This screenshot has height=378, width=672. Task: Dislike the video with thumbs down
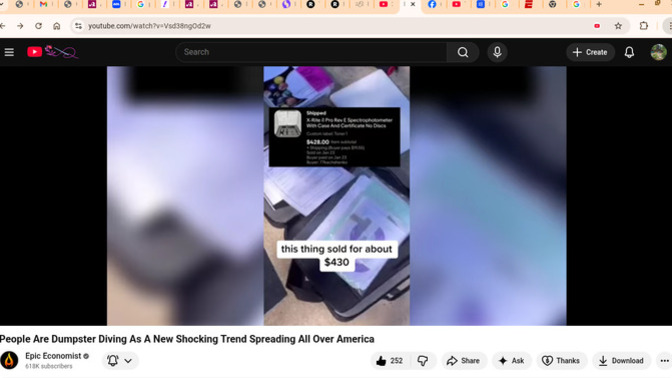[x=423, y=361]
